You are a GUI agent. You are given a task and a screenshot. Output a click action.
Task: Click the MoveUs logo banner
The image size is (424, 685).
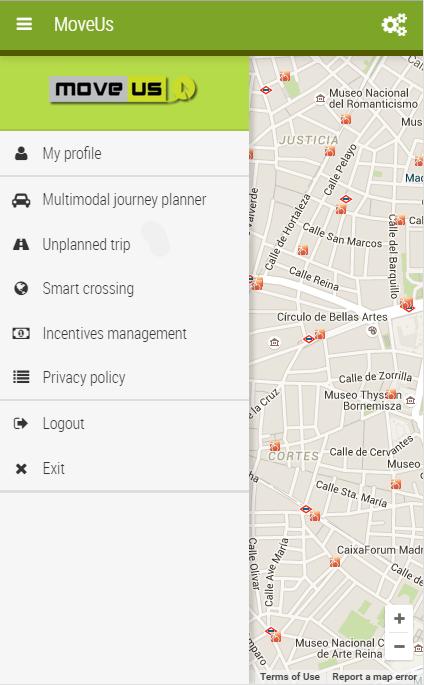tap(123, 90)
